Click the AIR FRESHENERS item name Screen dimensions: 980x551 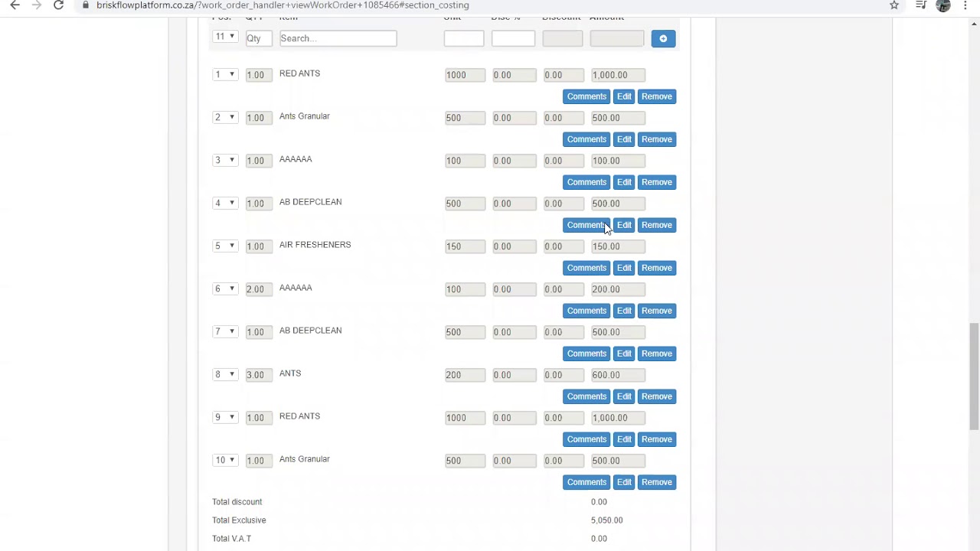[x=315, y=245]
